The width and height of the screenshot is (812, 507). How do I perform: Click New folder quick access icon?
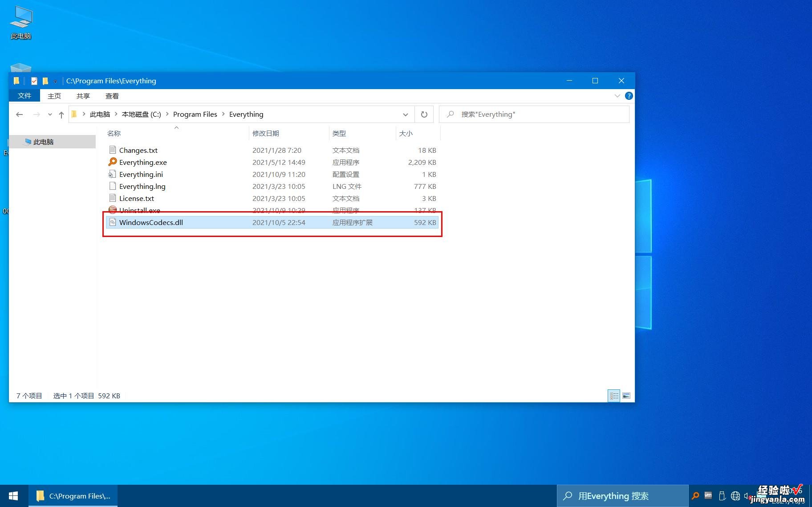[45, 81]
